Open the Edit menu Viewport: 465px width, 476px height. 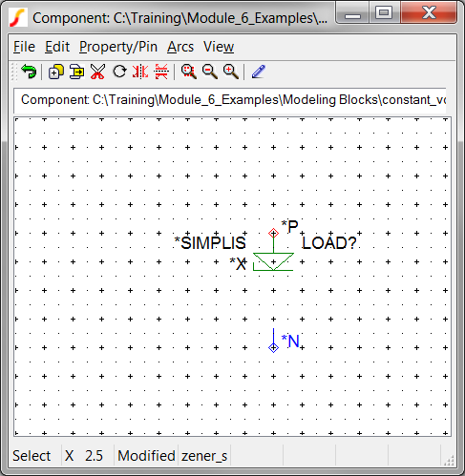[x=57, y=47]
